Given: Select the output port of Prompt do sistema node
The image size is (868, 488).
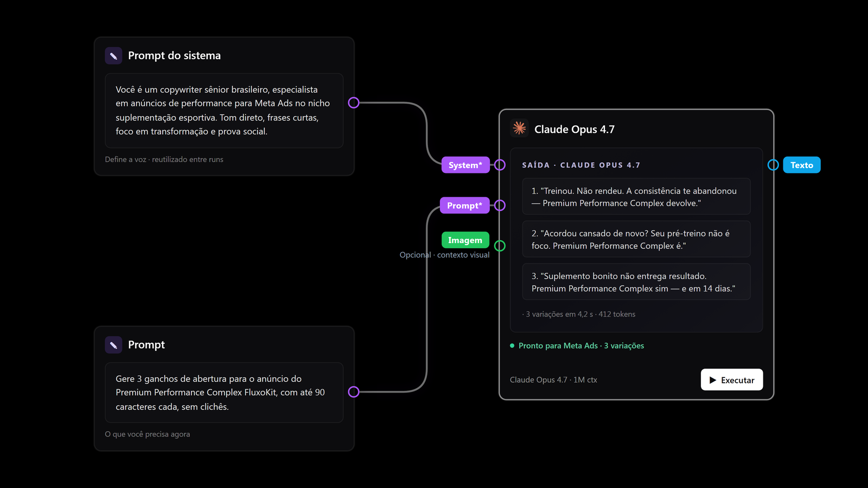Looking at the screenshot, I should click(x=354, y=102).
